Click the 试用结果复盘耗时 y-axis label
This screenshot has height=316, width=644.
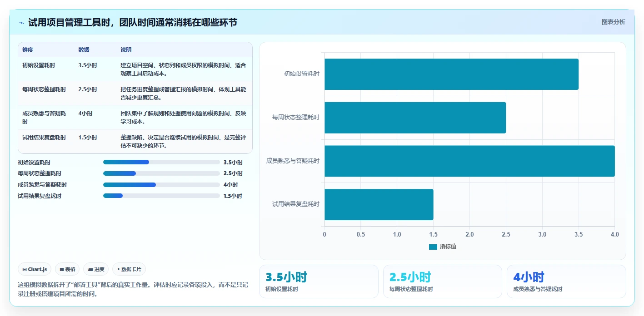point(296,204)
